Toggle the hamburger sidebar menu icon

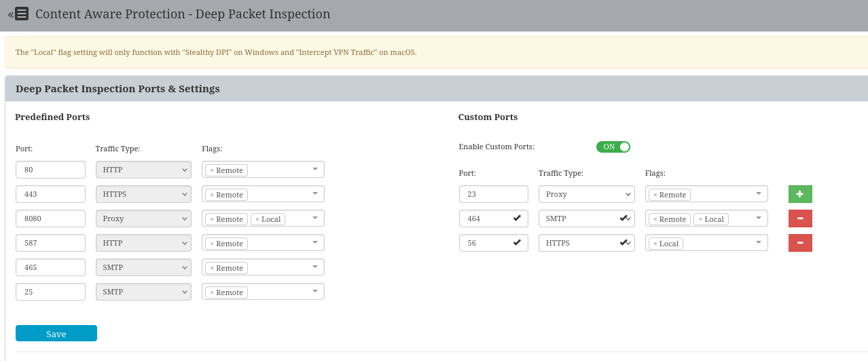22,14
